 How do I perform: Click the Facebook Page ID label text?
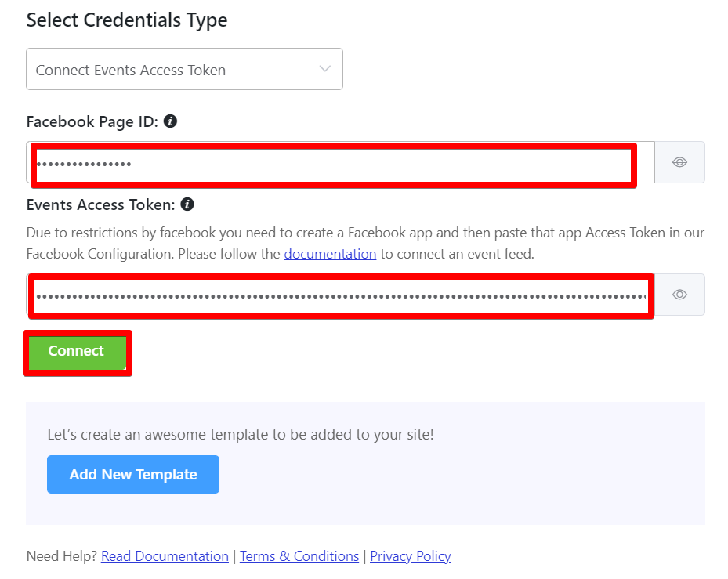point(92,121)
